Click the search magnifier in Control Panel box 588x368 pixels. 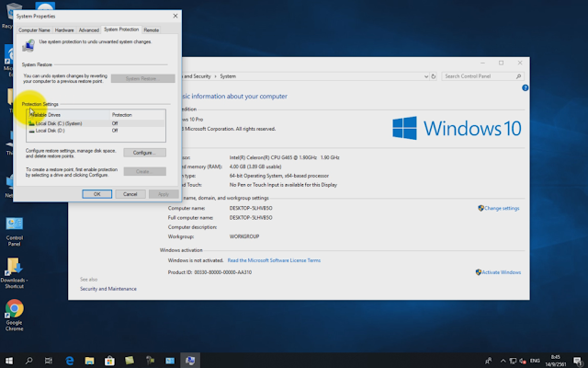coord(518,76)
